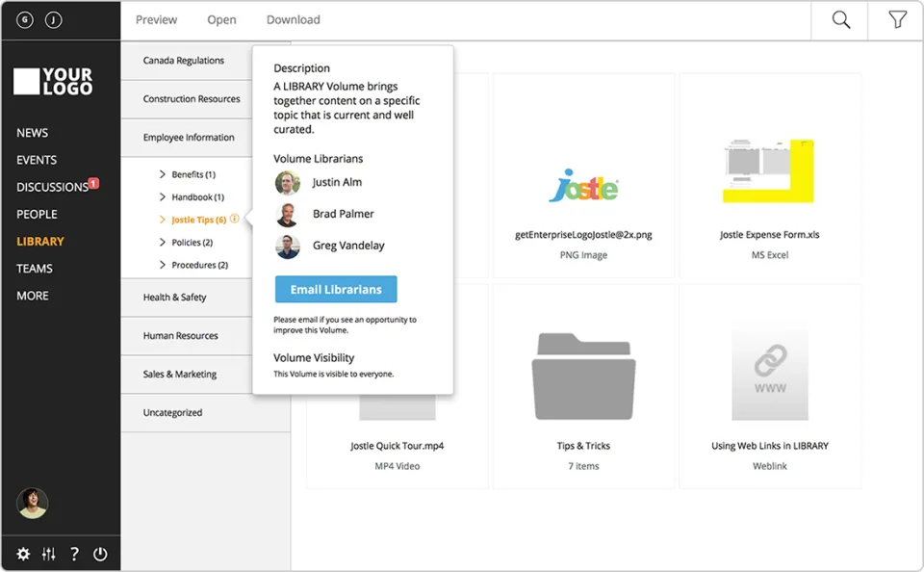This screenshot has width=924, height=572.
Task: Expand the Policies (2) chevron
Action: pyautogui.click(x=162, y=242)
